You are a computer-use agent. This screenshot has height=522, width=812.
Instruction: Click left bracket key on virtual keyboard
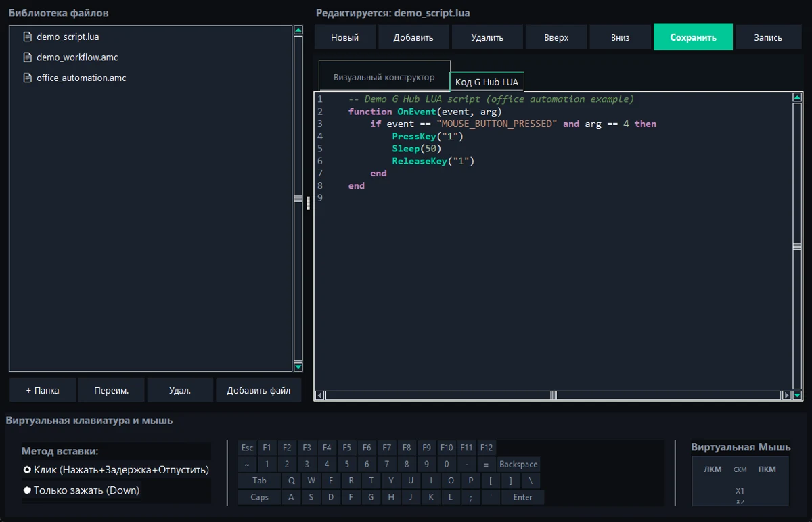(x=491, y=481)
